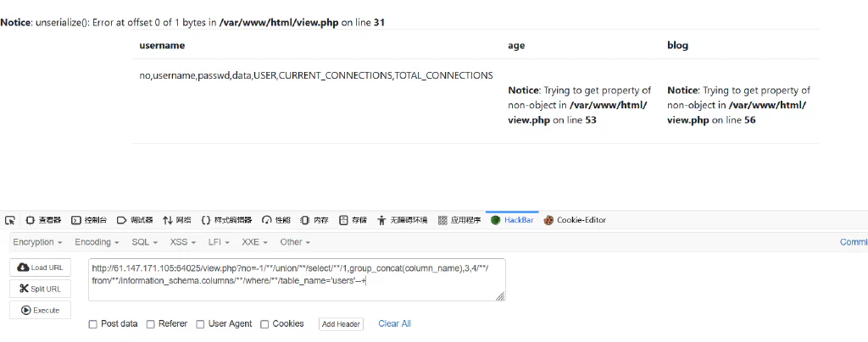The height and width of the screenshot is (342, 868).
Task: Open the Debugger (调试器) panel
Action: coord(135,220)
